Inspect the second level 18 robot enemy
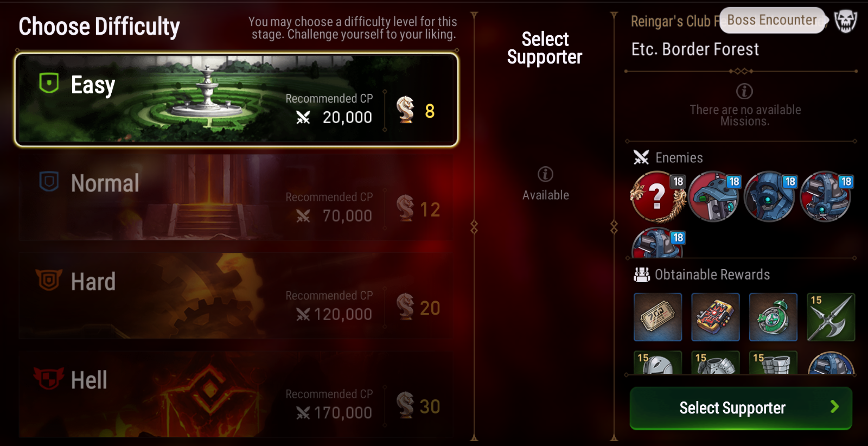Viewport: 868px width, 446px height. (x=714, y=196)
